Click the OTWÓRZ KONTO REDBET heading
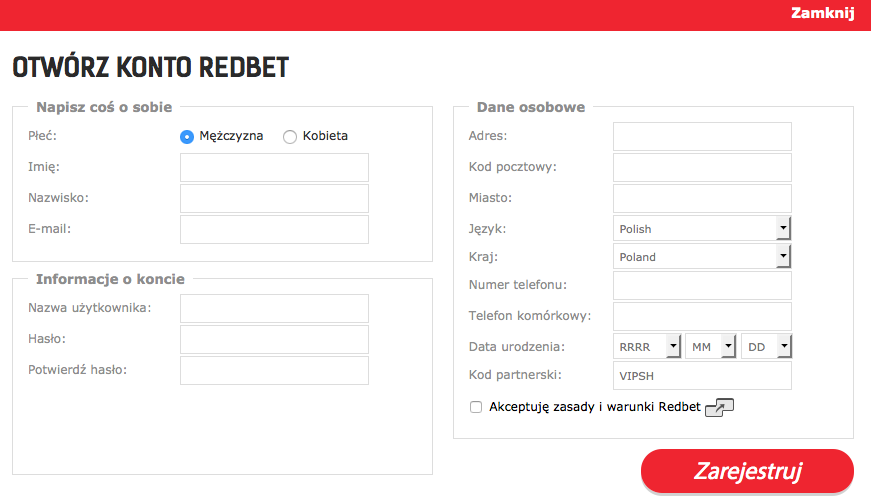Viewport: 871px width, 504px height. coord(151,67)
